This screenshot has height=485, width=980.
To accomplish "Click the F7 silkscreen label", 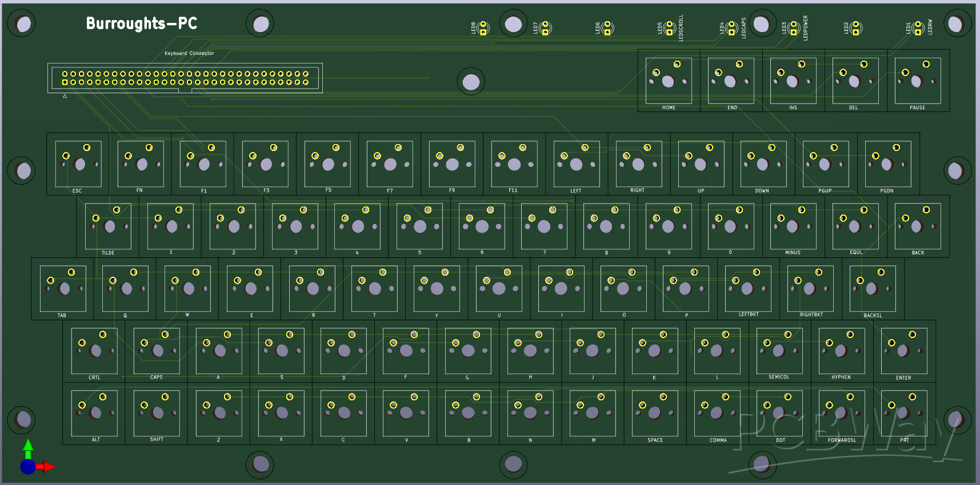I will pyautogui.click(x=390, y=190).
